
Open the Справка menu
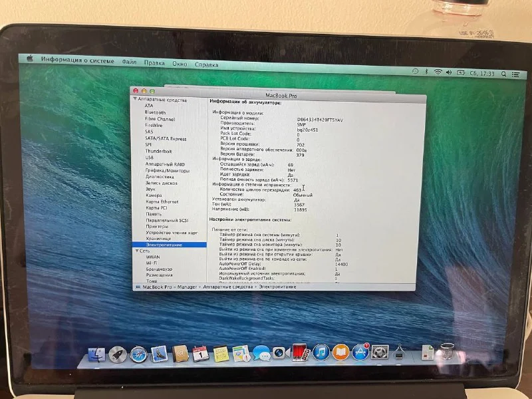(207, 65)
